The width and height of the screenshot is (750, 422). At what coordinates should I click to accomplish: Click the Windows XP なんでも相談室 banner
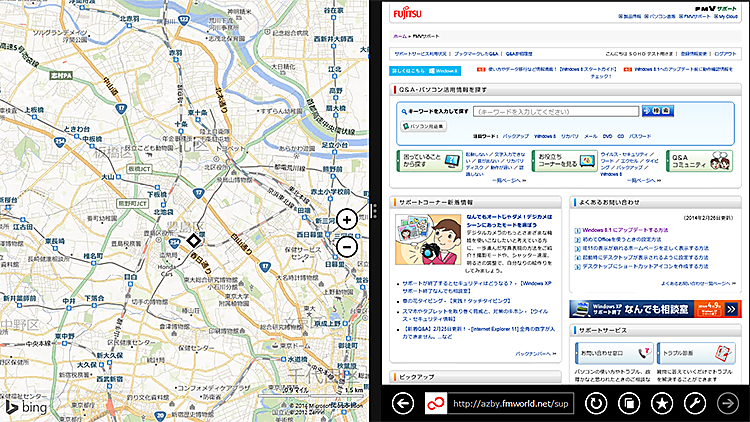tap(655, 309)
